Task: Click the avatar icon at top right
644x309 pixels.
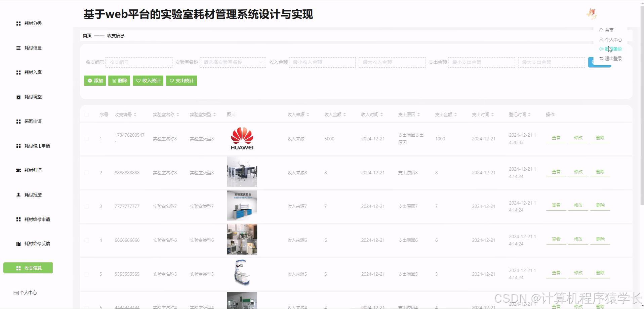Action: click(592, 14)
